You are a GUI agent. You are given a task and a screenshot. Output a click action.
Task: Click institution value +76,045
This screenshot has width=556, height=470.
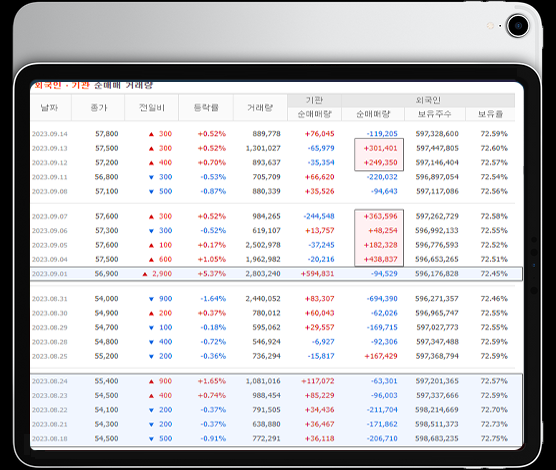pos(319,134)
